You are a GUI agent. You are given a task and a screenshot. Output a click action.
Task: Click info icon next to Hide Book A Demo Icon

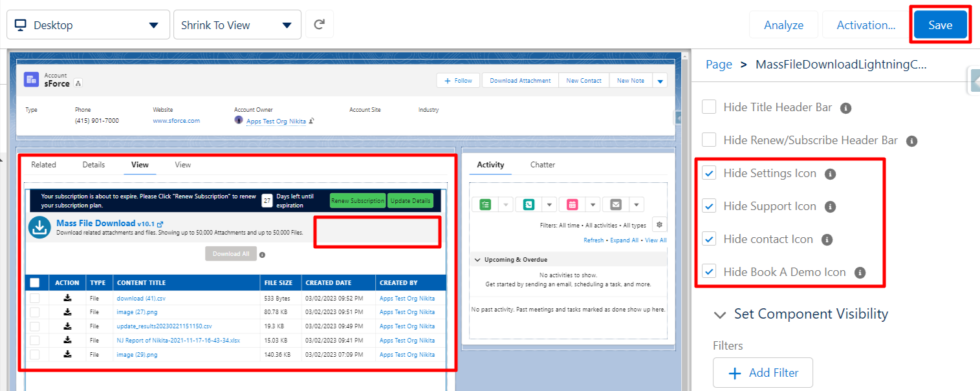(x=860, y=273)
